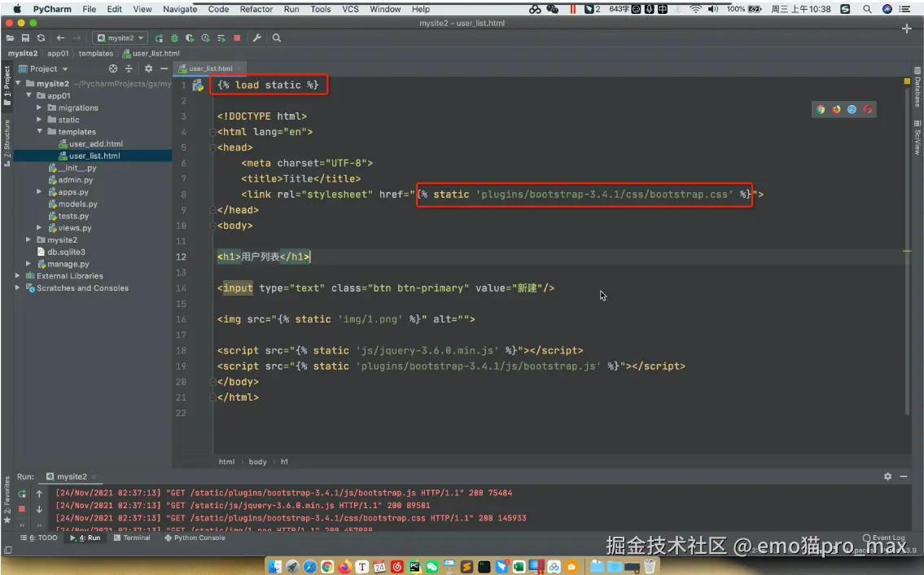
Task: Expand External Libraries
Action: [18, 276]
